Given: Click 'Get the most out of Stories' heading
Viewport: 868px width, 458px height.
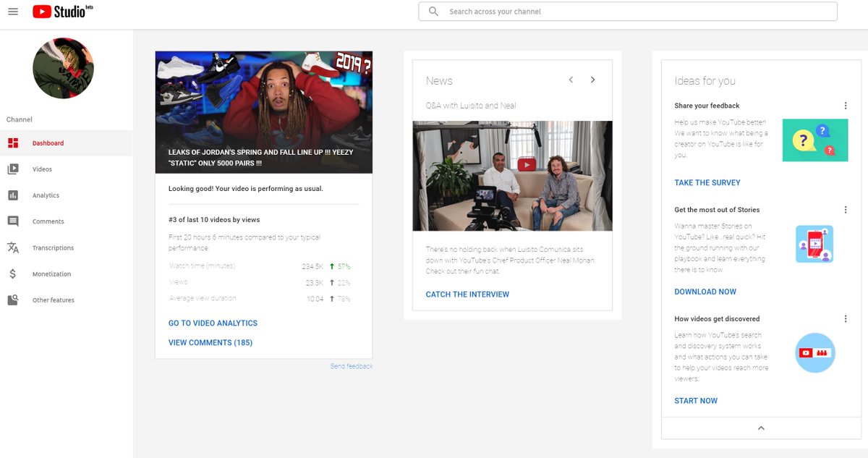Looking at the screenshot, I should (717, 210).
